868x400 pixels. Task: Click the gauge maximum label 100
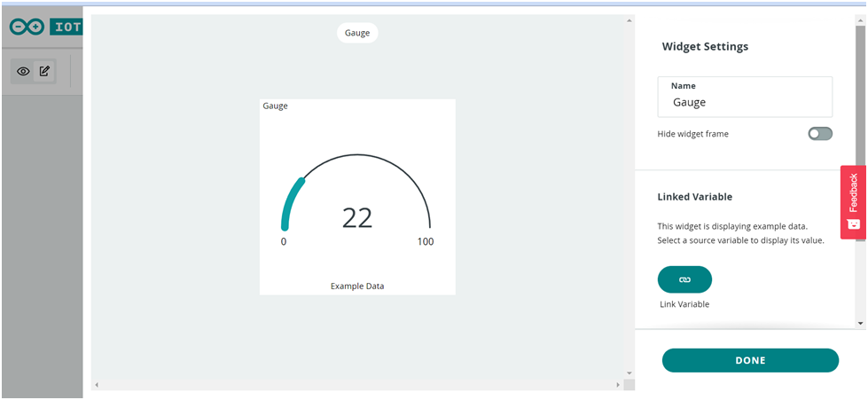click(426, 241)
